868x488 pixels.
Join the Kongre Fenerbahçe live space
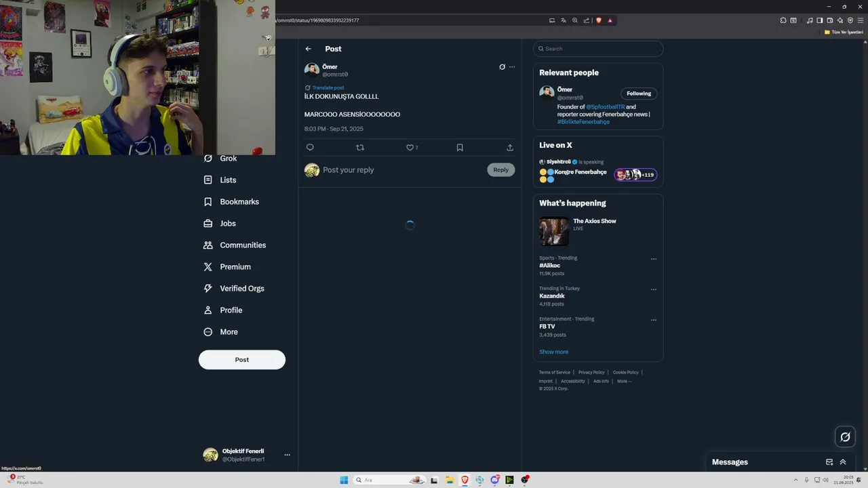click(580, 172)
